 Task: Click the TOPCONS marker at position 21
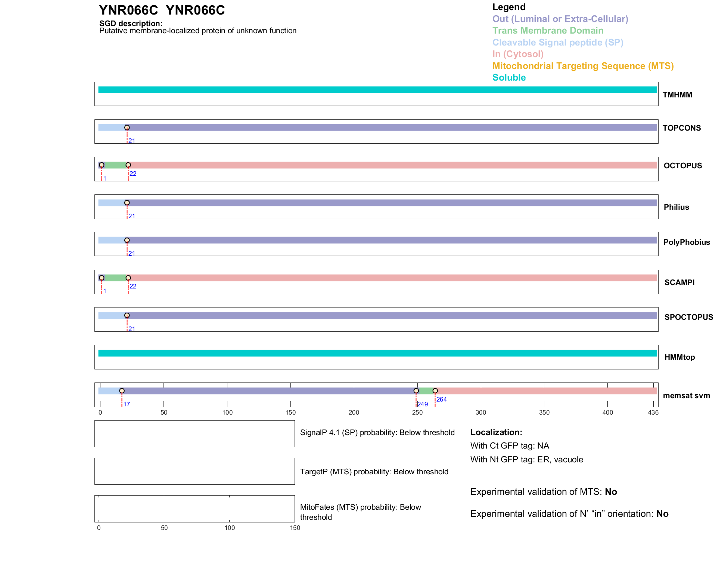[127, 128]
